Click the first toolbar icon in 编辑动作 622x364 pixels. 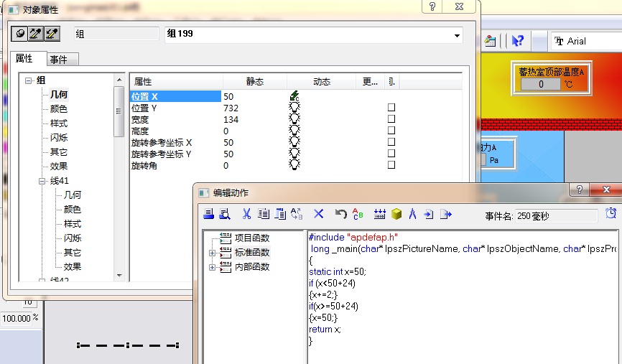pyautogui.click(x=209, y=214)
